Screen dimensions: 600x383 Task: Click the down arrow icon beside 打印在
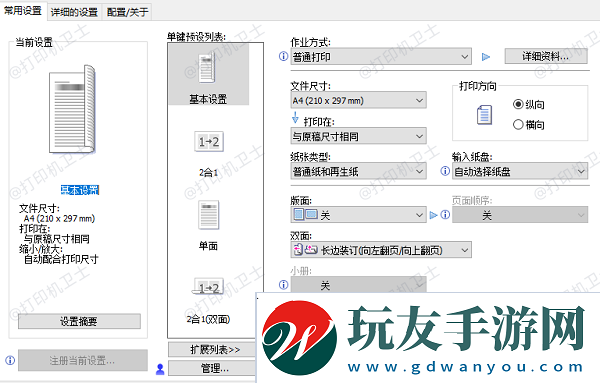[295, 117]
